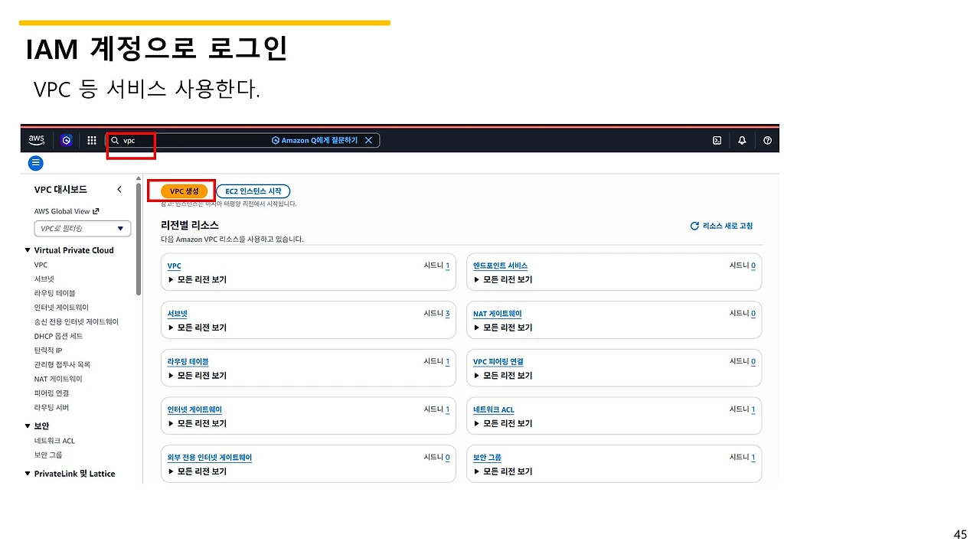The height and width of the screenshot is (551, 980).
Task: Click the Sydney count 0 in 엔드포인트 서비스 card
Action: 753,266
